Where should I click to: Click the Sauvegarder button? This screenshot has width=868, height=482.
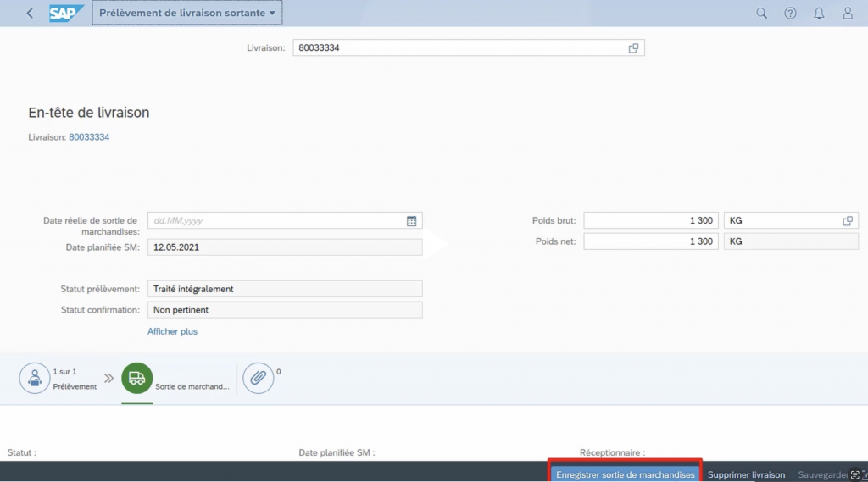click(822, 474)
